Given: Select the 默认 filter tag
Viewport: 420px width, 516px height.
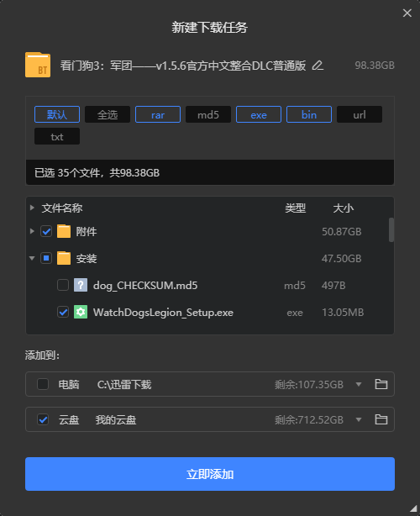Looking at the screenshot, I should pos(57,114).
